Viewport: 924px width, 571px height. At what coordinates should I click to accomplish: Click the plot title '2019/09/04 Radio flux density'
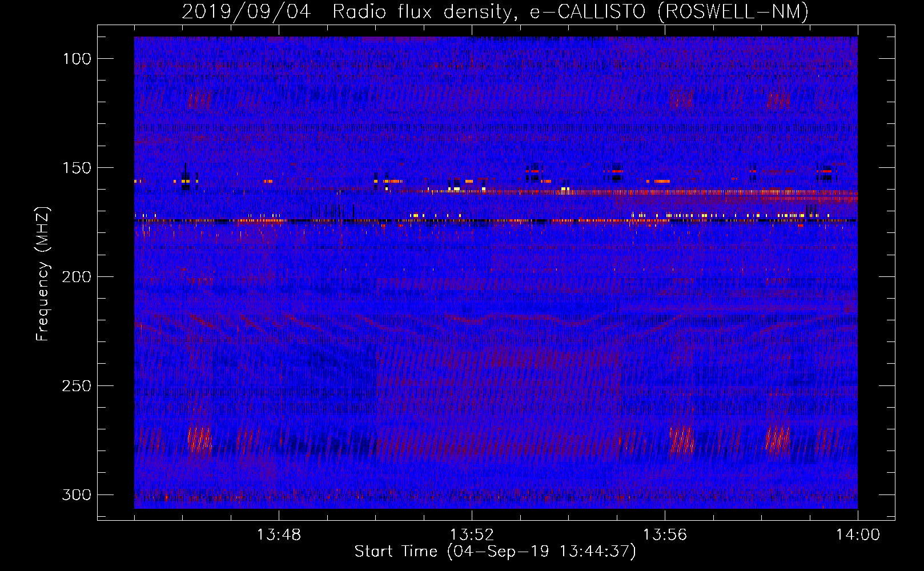click(495, 11)
